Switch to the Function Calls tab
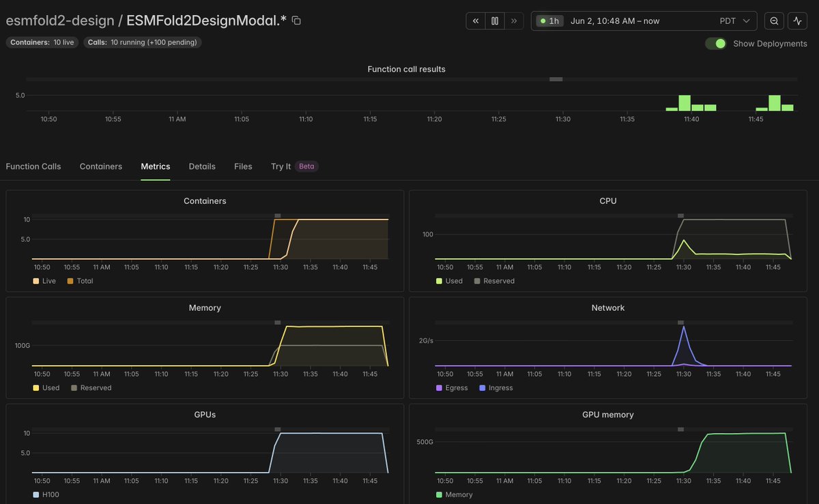This screenshot has height=504, width=819. [33, 166]
